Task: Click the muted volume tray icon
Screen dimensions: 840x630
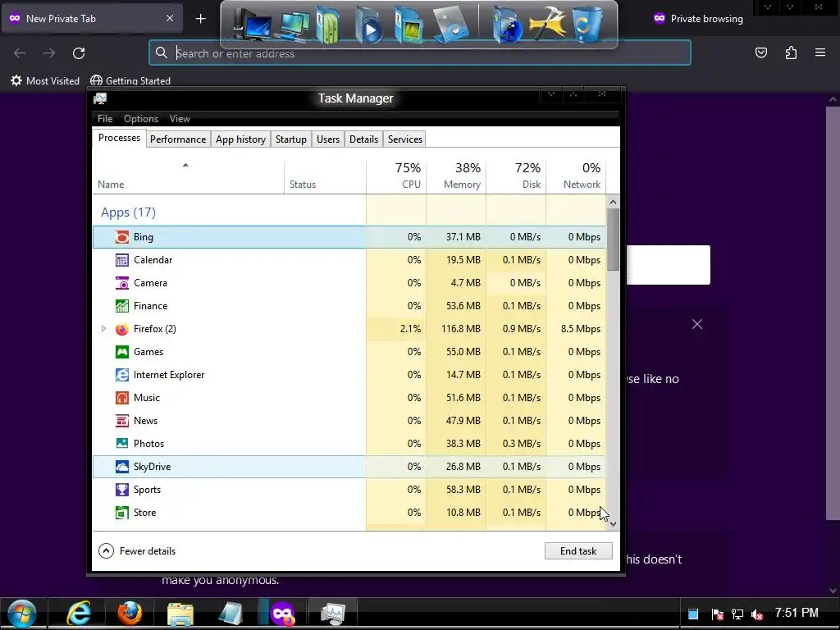Action: point(757,614)
